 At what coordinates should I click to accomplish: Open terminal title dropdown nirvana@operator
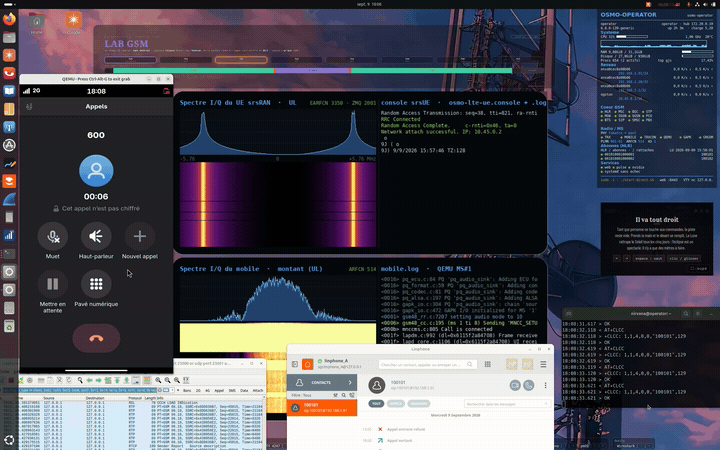(651, 313)
